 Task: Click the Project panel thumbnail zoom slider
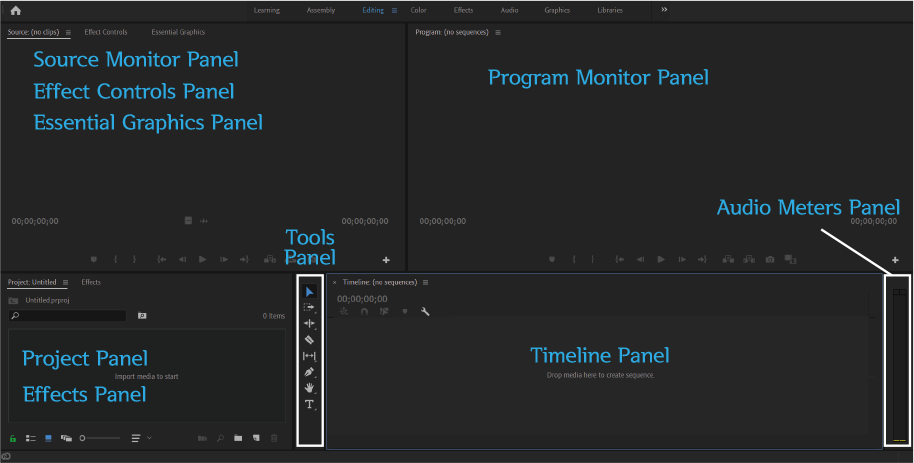(100, 438)
